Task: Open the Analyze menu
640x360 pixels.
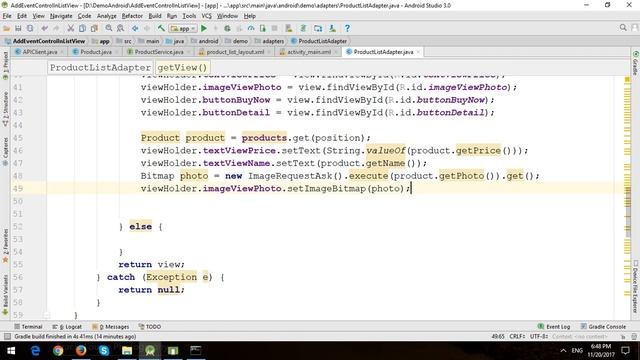Action: 107,16
